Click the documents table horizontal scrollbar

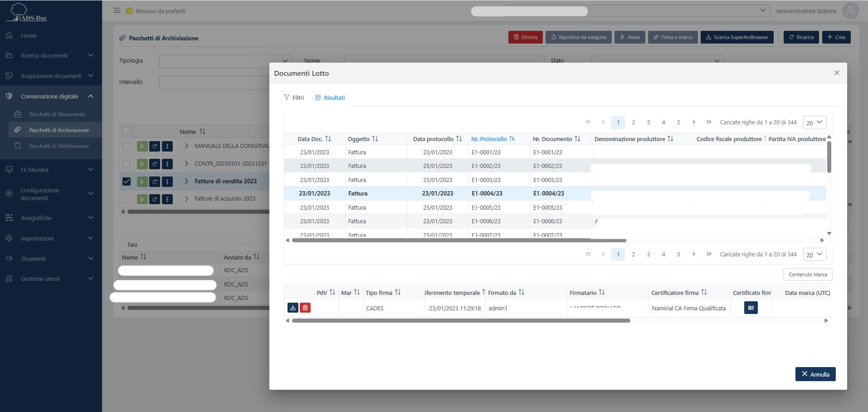(459, 240)
